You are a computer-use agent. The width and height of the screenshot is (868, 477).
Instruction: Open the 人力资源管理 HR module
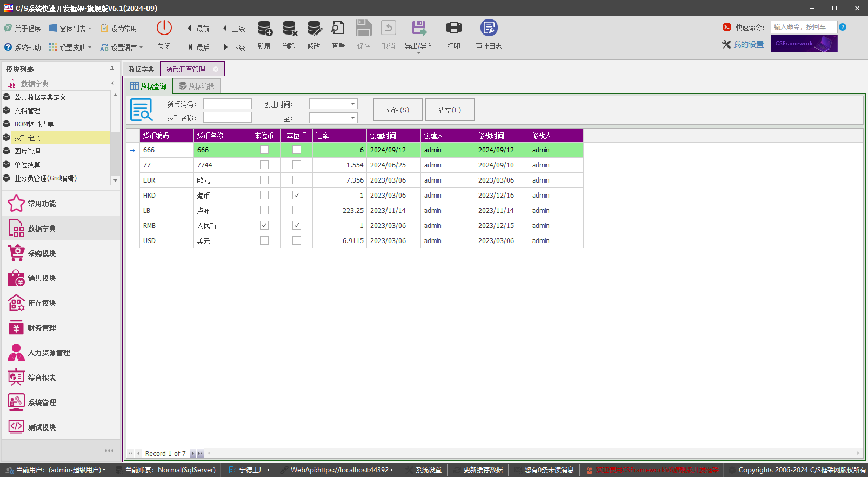(x=61, y=353)
